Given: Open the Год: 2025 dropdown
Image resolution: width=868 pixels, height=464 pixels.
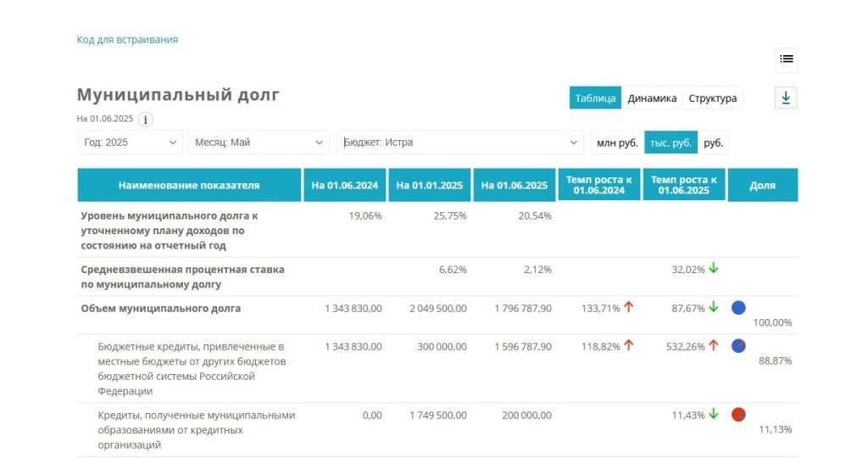Looking at the screenshot, I should [131, 143].
